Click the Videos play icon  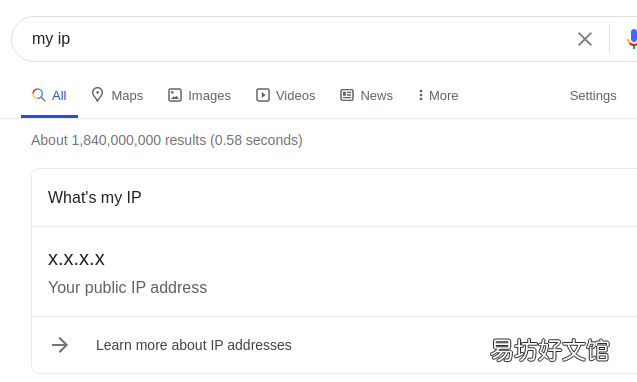[x=263, y=95]
